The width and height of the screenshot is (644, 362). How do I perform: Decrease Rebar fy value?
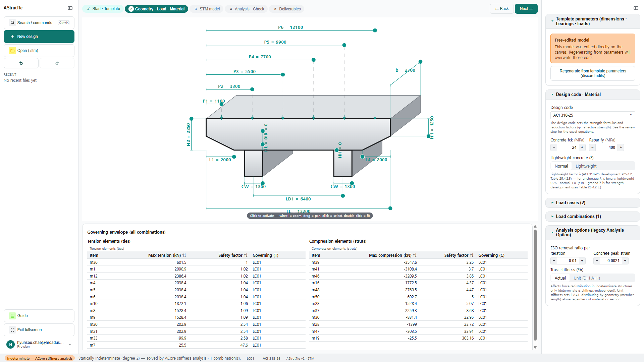[592, 147]
